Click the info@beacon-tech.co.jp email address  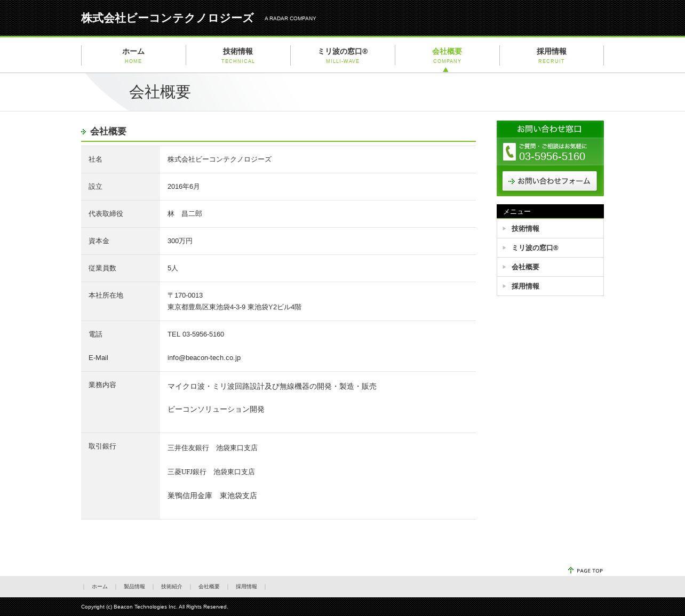click(204, 358)
